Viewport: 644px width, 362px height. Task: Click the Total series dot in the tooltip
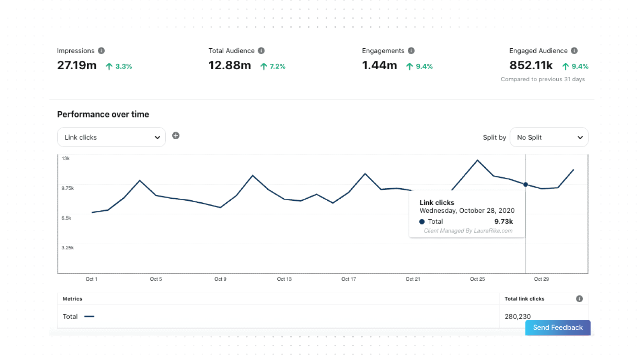point(421,221)
